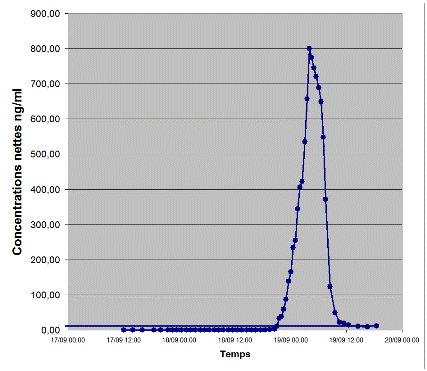This screenshot has width=427, height=371.
Task: Click the 18/09 12:00 x-axis label
Action: [x=235, y=340]
